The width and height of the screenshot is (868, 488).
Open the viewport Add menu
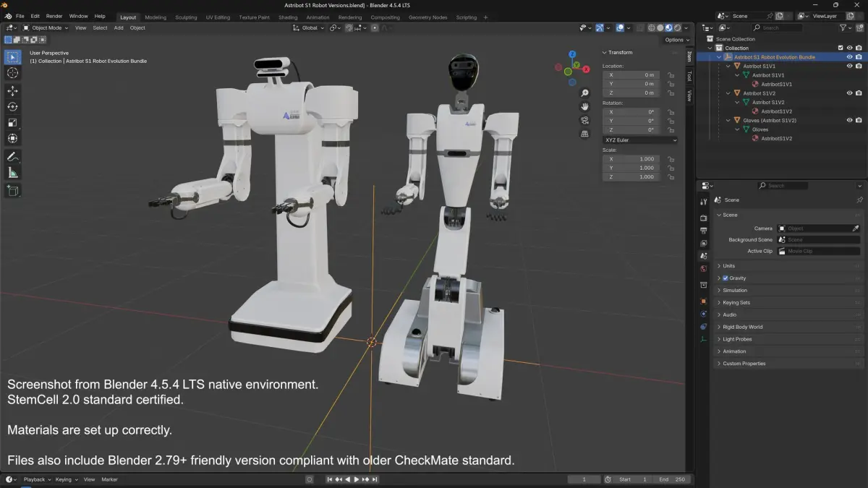[119, 27]
